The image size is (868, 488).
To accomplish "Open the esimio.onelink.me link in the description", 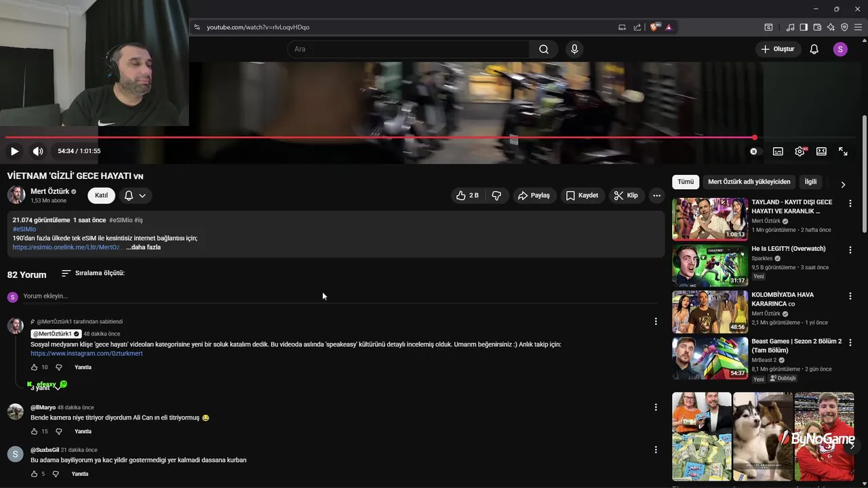I will click(x=66, y=247).
